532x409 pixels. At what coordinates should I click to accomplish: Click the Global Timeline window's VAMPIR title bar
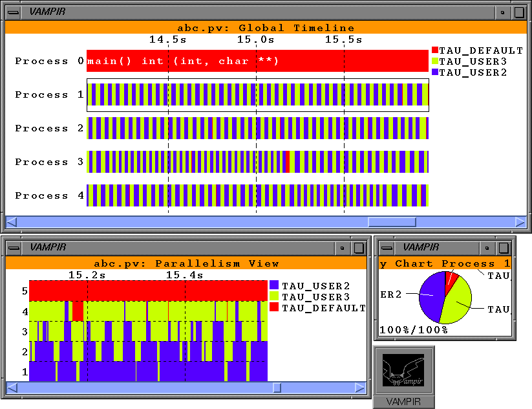(258, 12)
